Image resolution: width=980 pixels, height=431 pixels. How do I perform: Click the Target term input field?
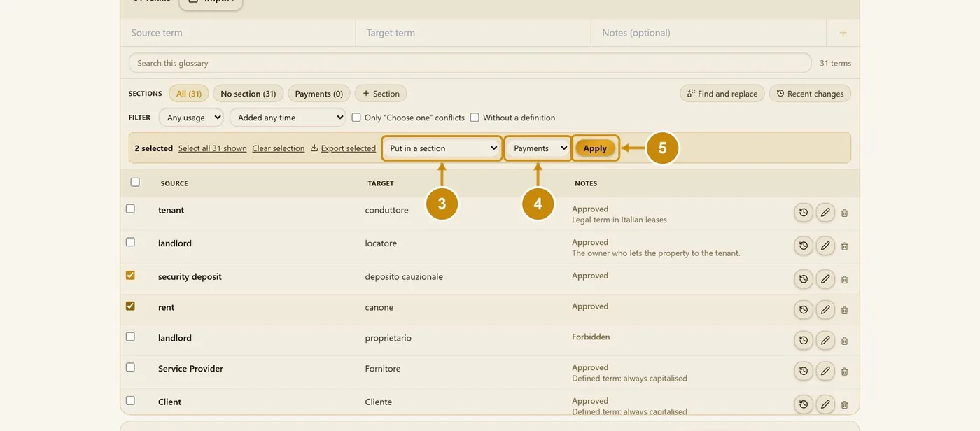473,33
